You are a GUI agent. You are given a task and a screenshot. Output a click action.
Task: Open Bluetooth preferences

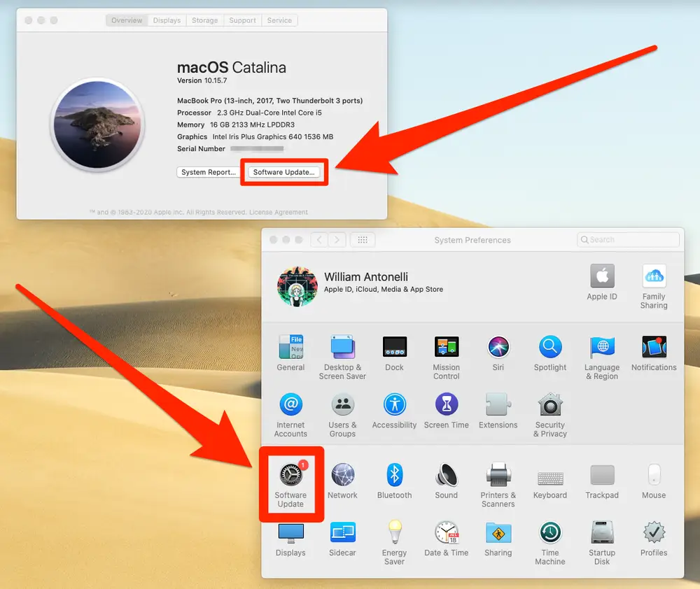coord(394,475)
